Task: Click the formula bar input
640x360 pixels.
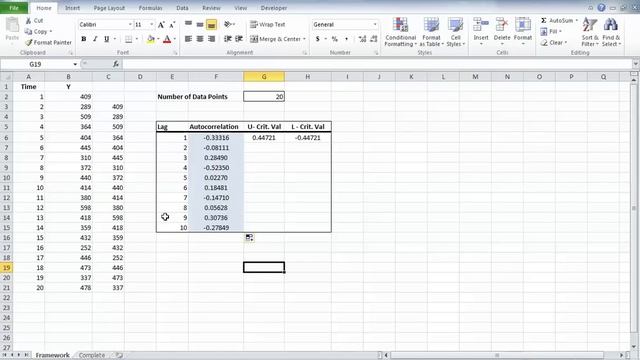Action: point(377,64)
